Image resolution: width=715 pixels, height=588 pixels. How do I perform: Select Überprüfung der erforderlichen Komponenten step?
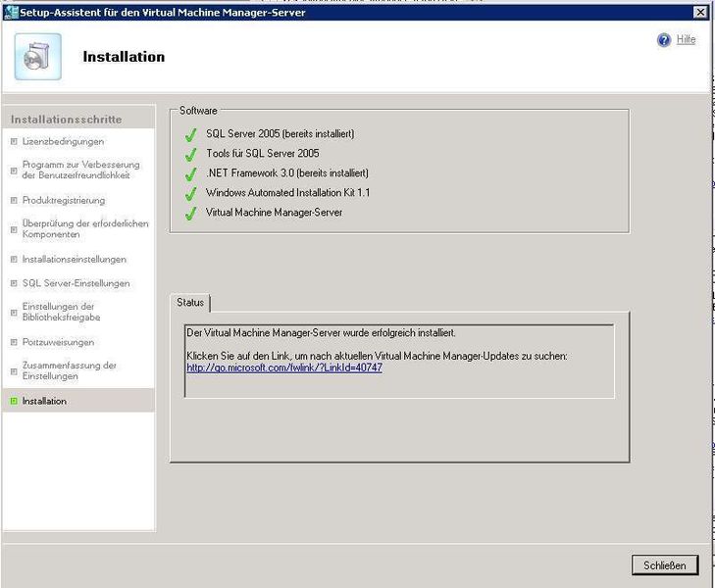85,228
